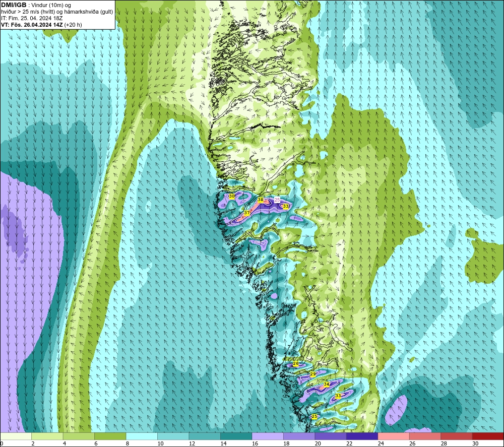Click the yellow gust label 29

[x=313, y=374]
